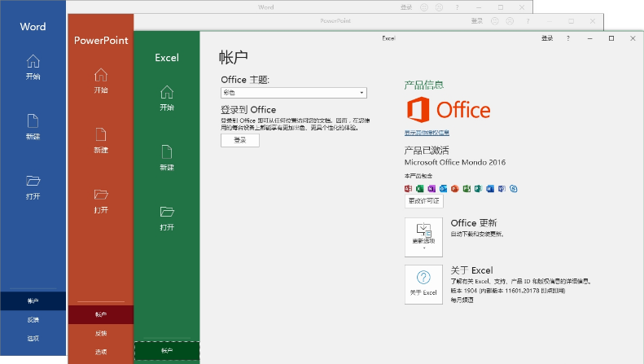Open the blue link under the Office logo
This screenshot has height=364, width=644.
427,133
